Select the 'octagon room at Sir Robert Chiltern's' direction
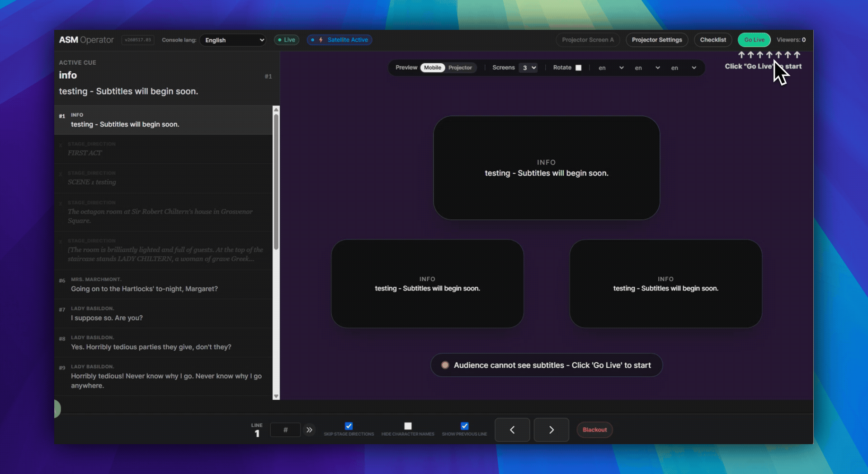 pyautogui.click(x=163, y=212)
